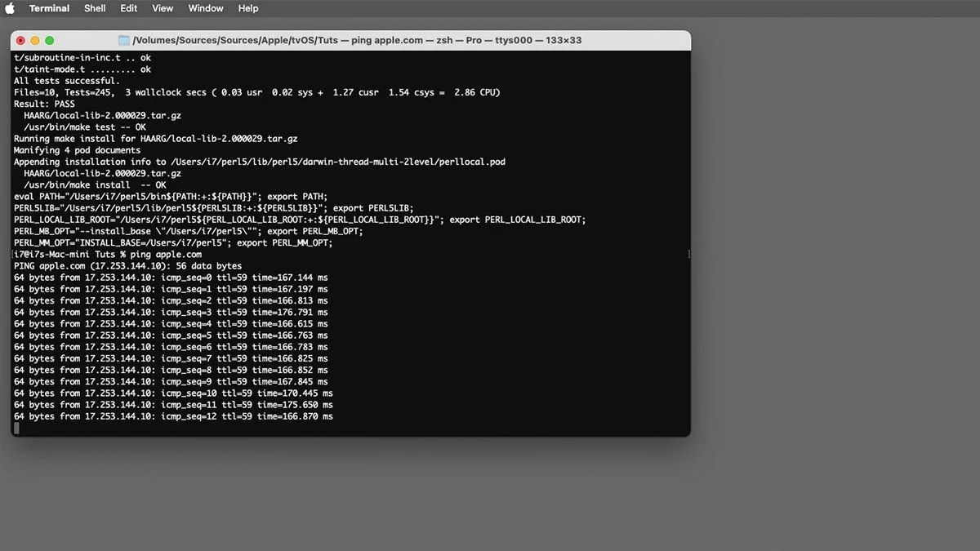
Task: Click the terminal cursor block
Action: 16,428
